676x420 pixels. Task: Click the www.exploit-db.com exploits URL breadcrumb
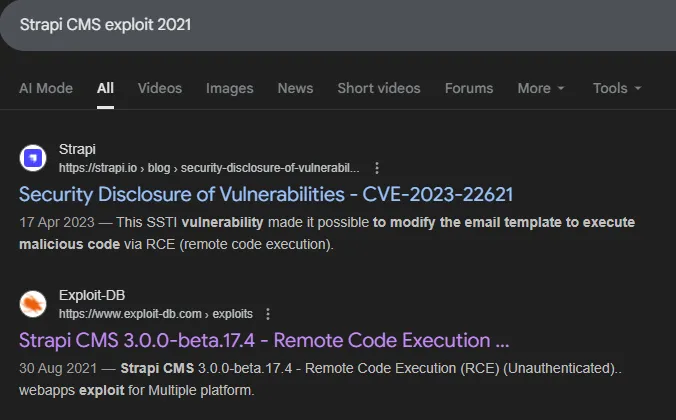click(155, 313)
